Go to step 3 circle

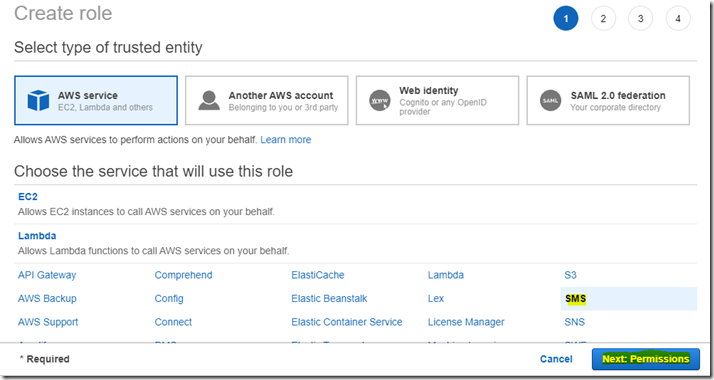(x=641, y=19)
